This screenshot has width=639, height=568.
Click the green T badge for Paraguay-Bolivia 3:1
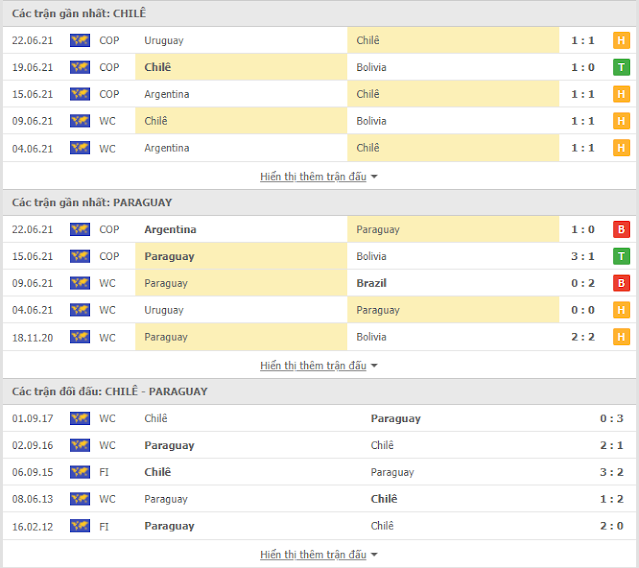pos(621,256)
